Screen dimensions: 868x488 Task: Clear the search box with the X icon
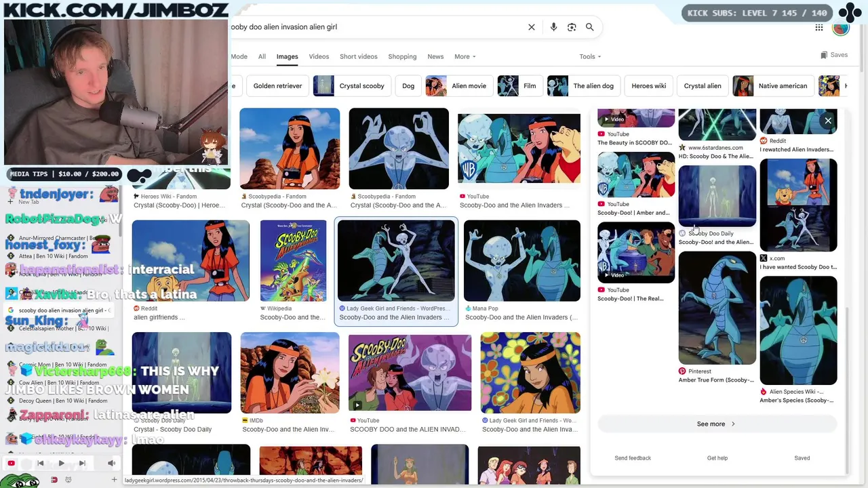[x=532, y=27]
